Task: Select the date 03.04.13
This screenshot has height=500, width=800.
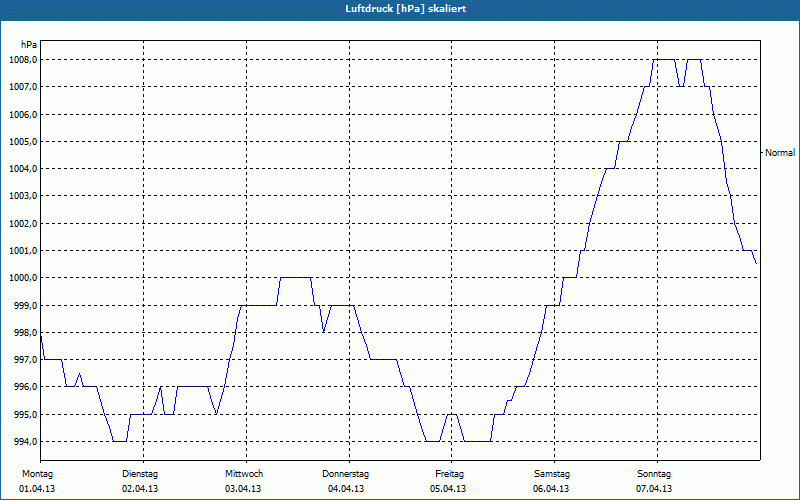Action: [x=243, y=489]
